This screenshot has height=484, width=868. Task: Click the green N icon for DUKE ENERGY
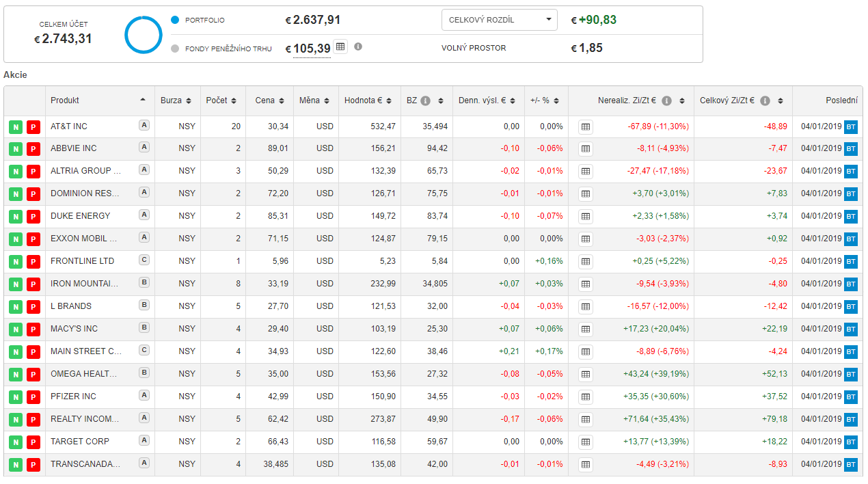16,217
